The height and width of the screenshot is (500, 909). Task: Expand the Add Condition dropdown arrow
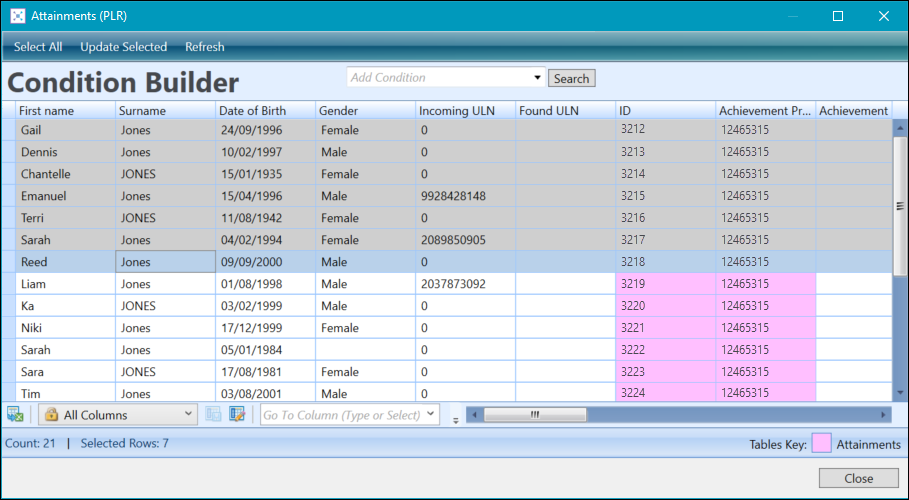point(537,77)
